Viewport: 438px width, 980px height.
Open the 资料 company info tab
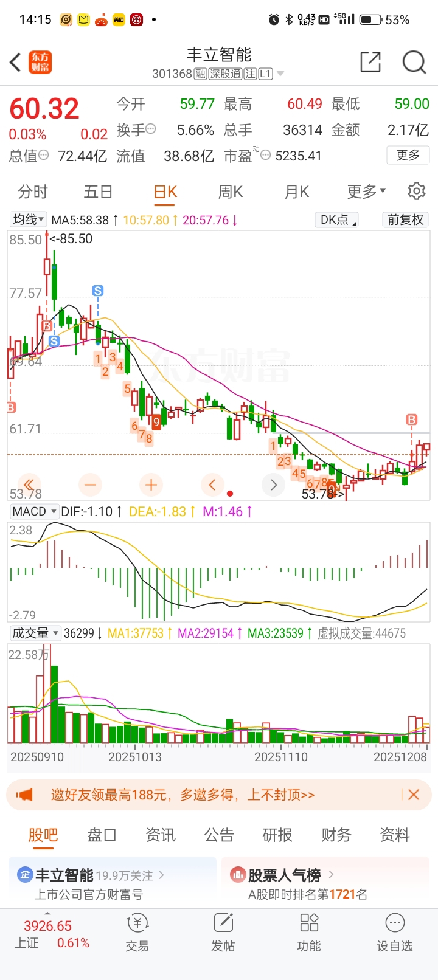tap(395, 835)
